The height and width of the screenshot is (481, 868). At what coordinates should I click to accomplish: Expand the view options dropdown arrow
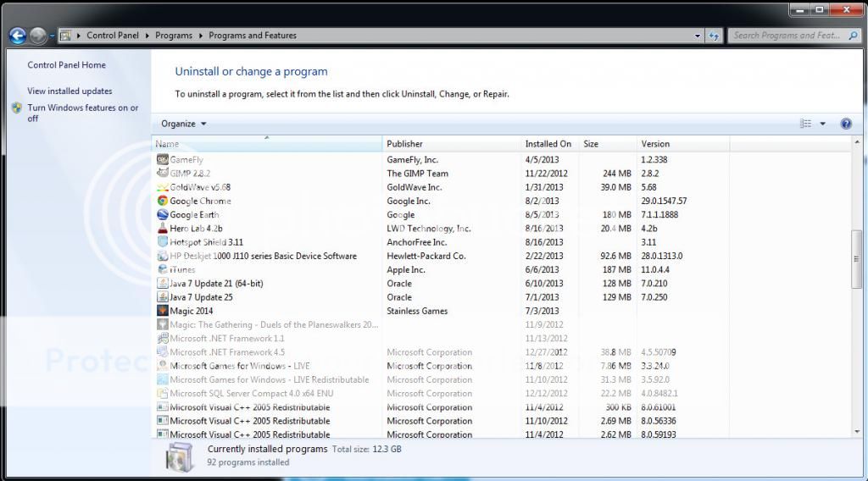(822, 124)
